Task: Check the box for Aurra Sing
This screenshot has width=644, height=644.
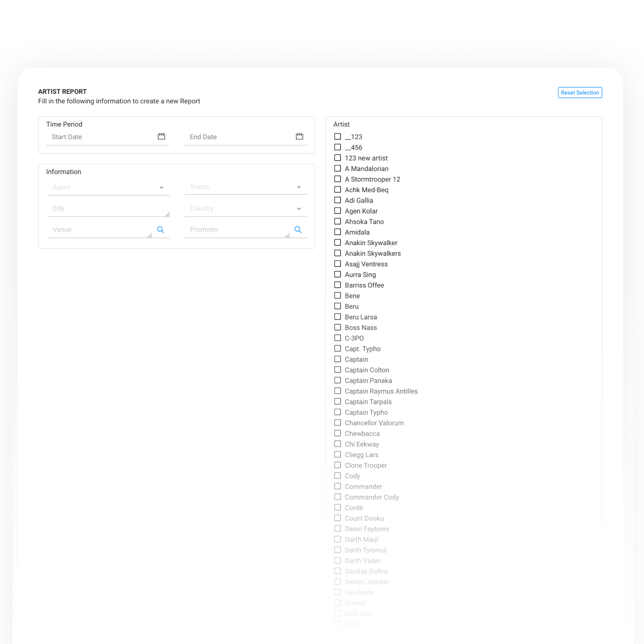Action: (337, 274)
